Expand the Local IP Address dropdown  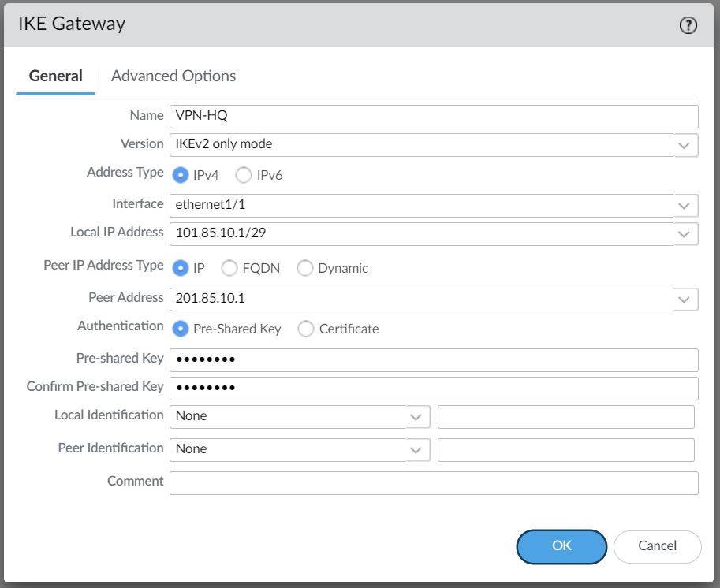click(x=685, y=235)
